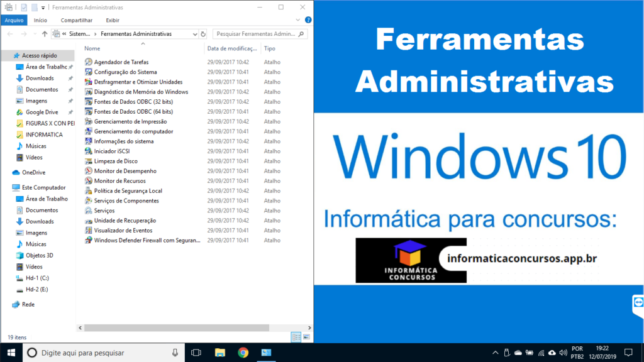Open Task View on the taskbar
The image size is (644, 362).
click(196, 353)
